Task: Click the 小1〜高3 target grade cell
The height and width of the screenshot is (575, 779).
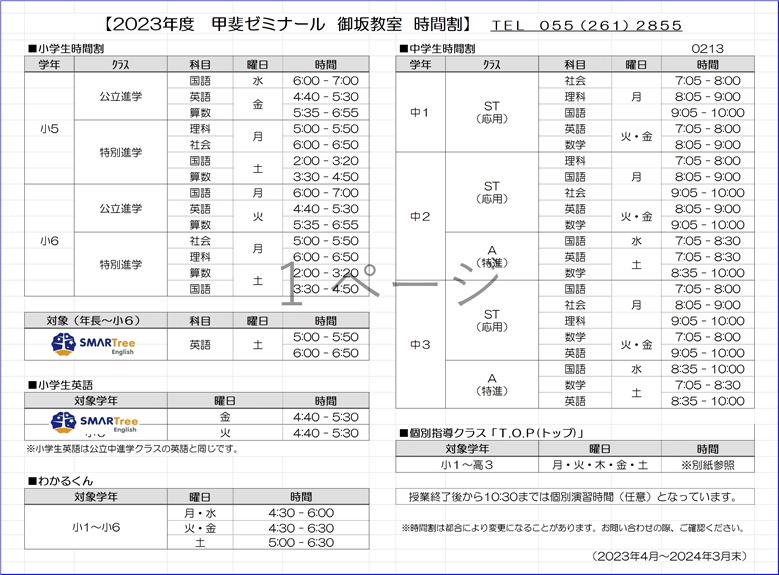Action: [x=467, y=465]
